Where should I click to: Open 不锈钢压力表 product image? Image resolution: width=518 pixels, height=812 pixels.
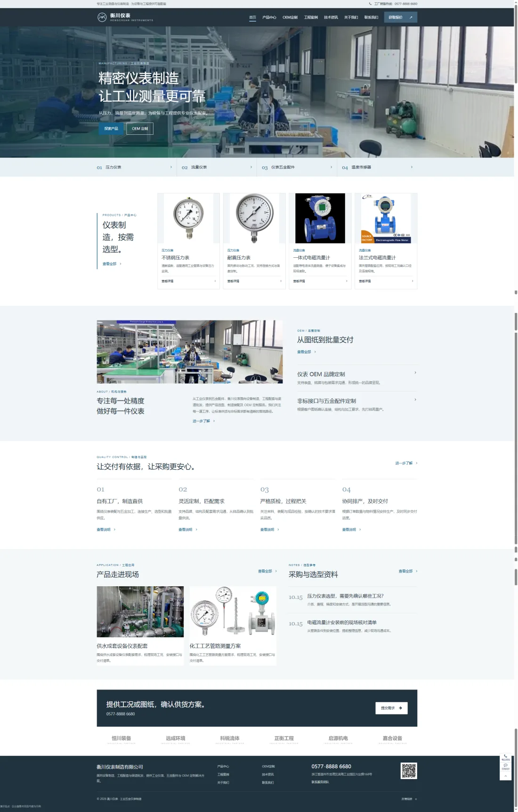tap(188, 218)
